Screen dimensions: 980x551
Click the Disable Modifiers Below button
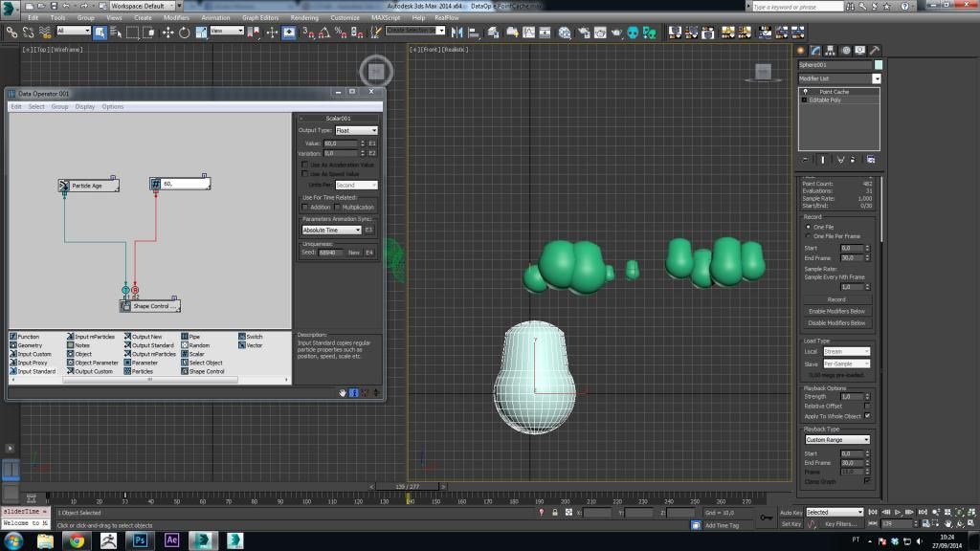pos(836,322)
